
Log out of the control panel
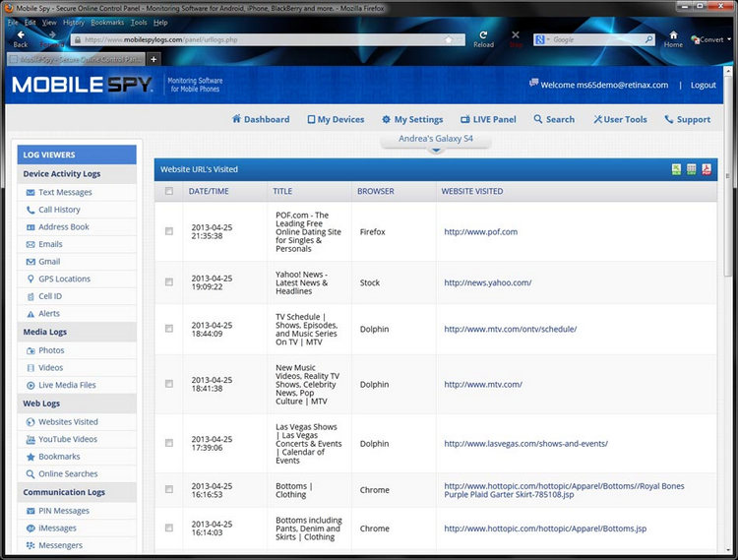tap(704, 86)
